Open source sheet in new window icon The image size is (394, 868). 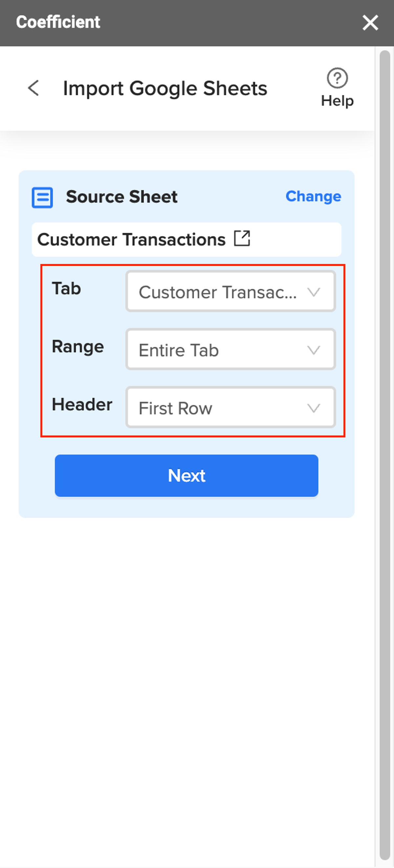(x=242, y=239)
